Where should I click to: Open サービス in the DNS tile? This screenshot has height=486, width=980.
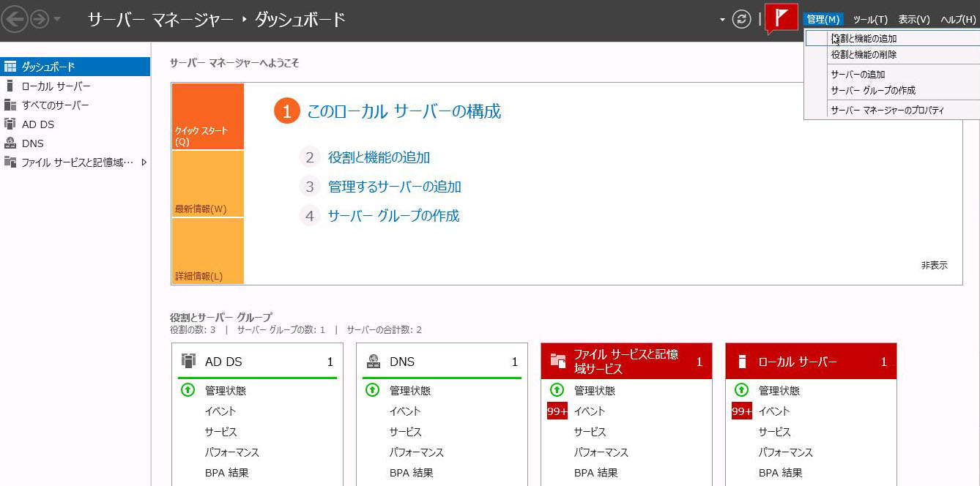pyautogui.click(x=406, y=432)
